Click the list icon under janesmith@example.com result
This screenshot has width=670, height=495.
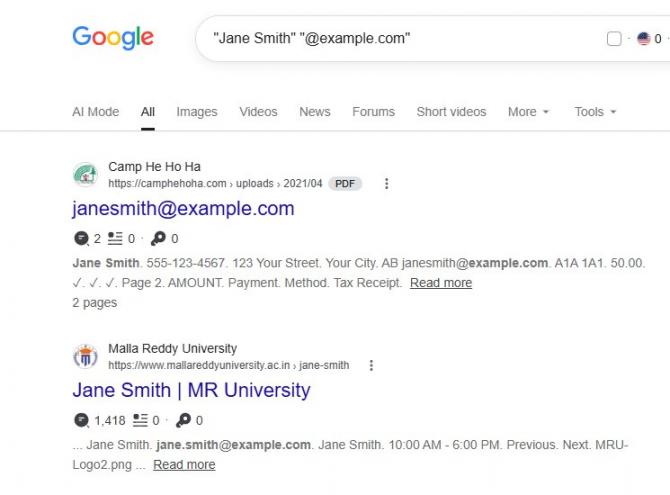click(115, 238)
